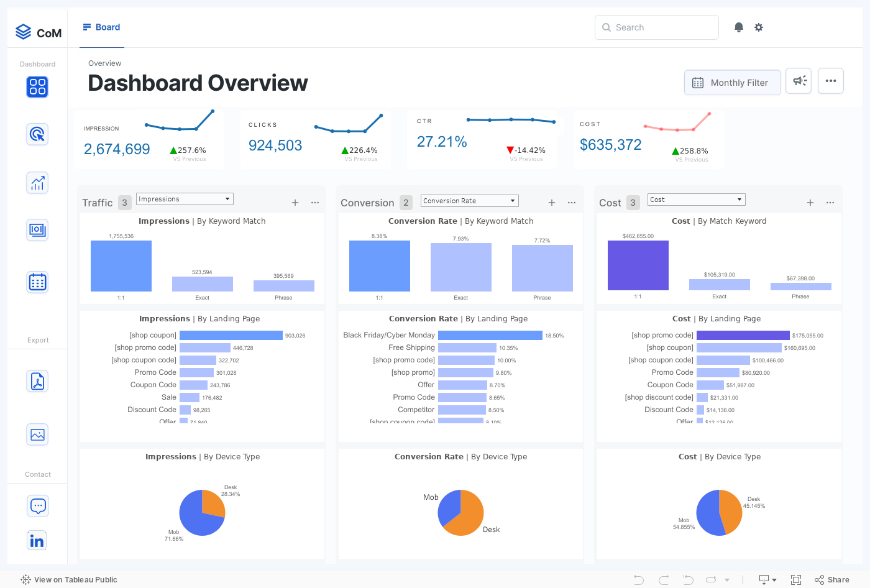Click the plus icon in Cost panel
The height and width of the screenshot is (588, 870).
pos(810,203)
